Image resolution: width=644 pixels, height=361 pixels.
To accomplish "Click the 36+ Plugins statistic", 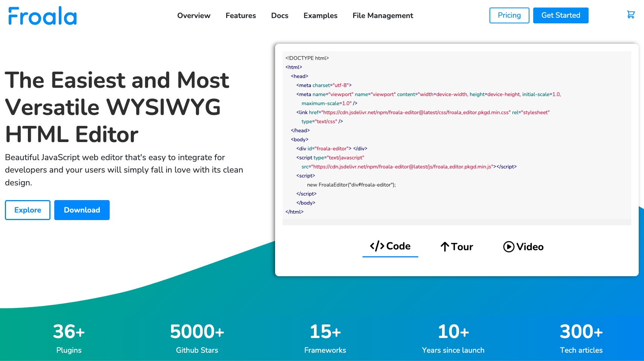I will (69, 338).
